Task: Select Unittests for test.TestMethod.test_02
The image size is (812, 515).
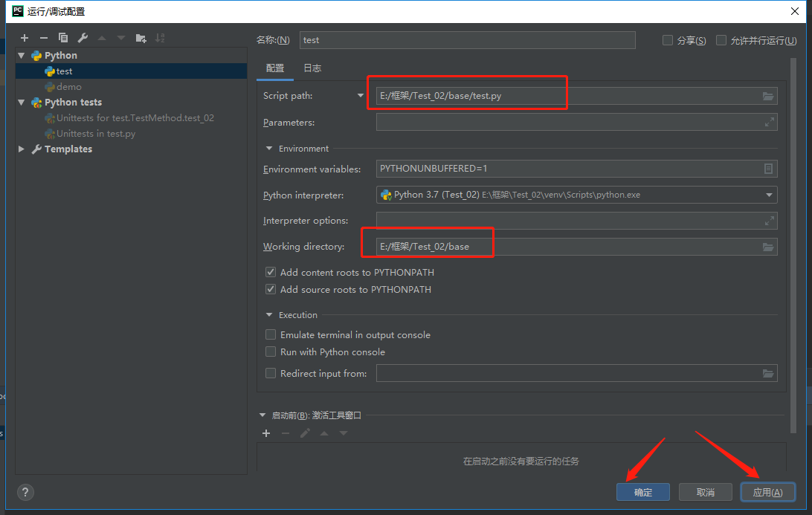Action: pos(131,118)
